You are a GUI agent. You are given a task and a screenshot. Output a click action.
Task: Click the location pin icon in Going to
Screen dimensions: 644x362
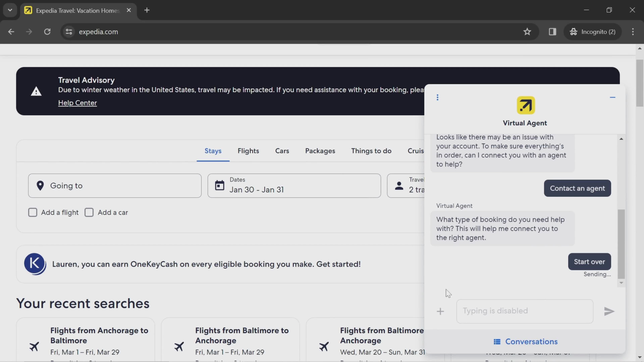[40, 186]
